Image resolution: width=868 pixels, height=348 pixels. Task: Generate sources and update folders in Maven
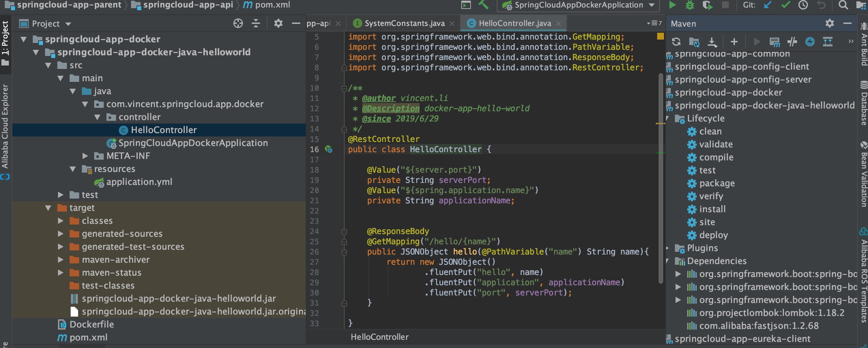tap(694, 42)
